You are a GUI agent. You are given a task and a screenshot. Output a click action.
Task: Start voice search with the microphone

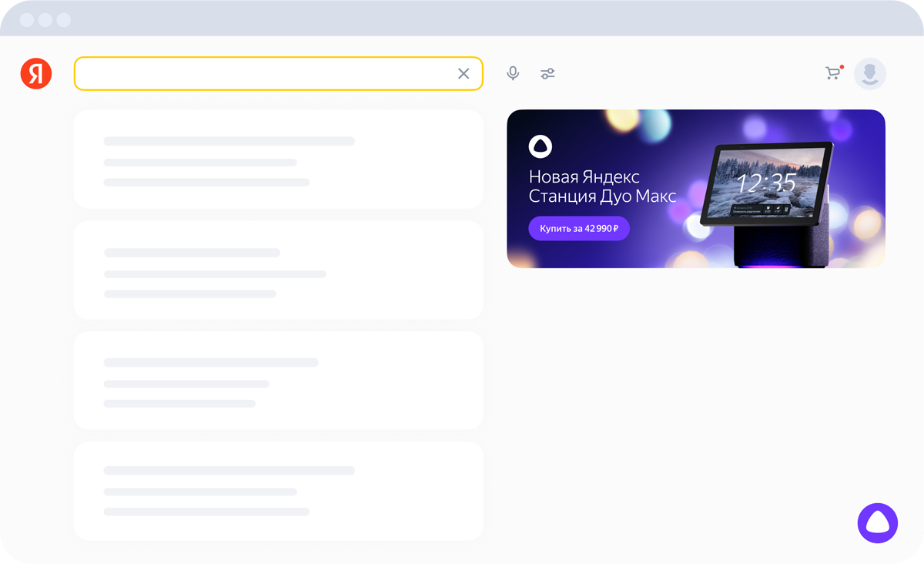point(513,73)
